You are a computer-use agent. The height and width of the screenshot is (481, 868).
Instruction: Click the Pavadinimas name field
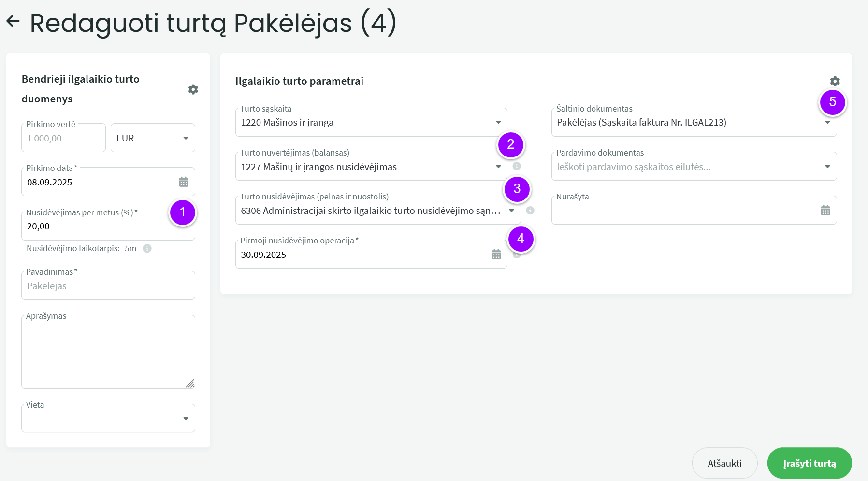(108, 286)
